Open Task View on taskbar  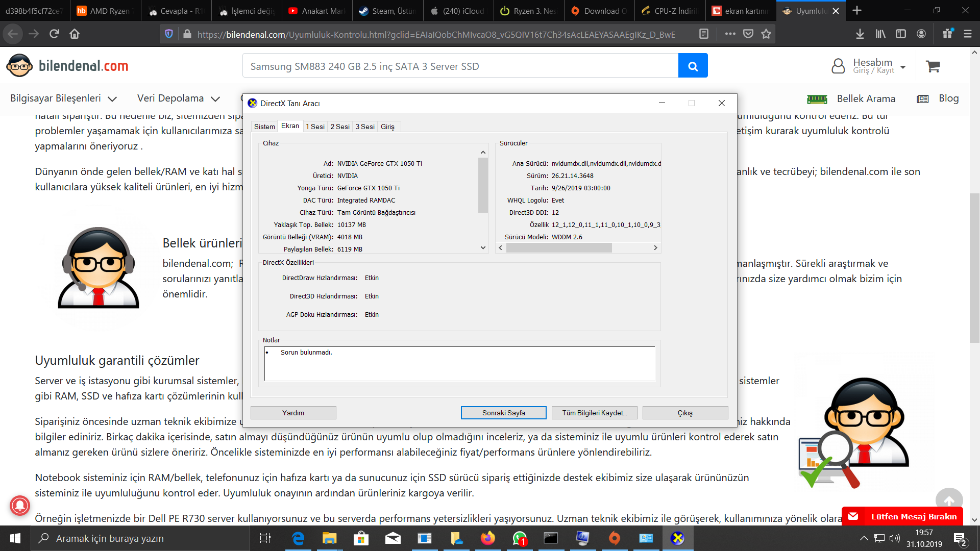click(x=265, y=538)
